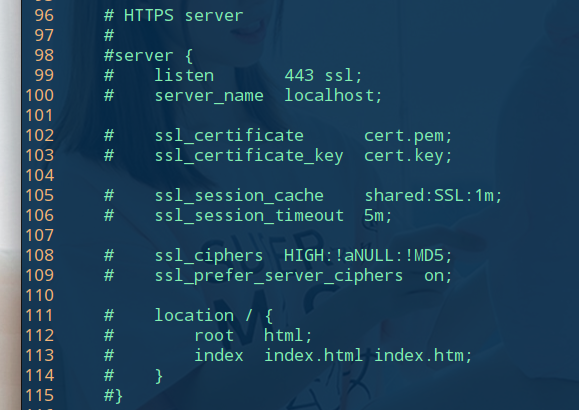Click 'shared:SSL:1m;' value
The width and height of the screenshot is (579, 410).
click(x=433, y=195)
